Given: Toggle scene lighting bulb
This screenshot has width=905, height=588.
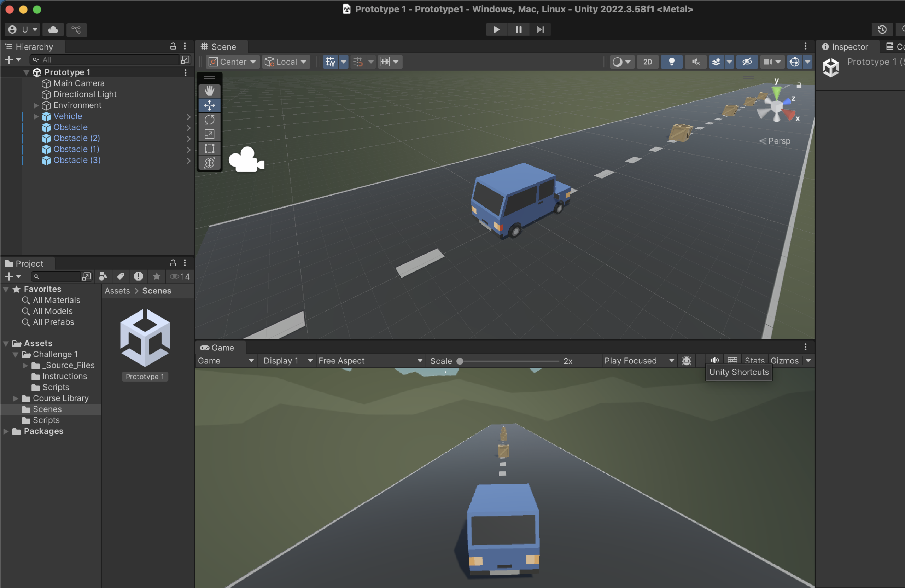Looking at the screenshot, I should pos(672,62).
